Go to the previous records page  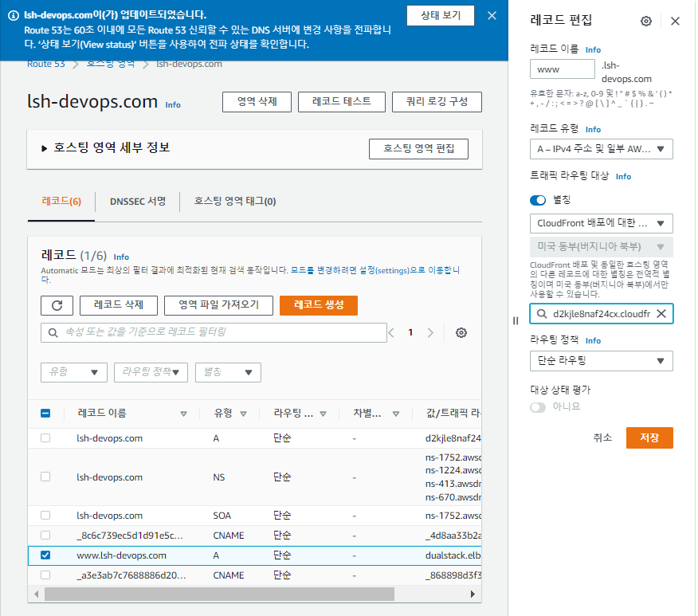391,332
